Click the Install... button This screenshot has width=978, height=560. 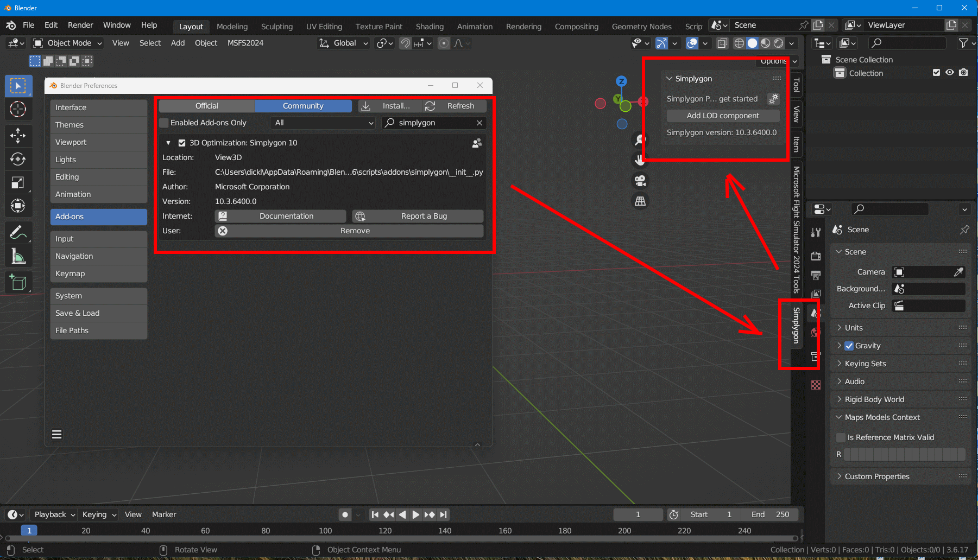(389, 106)
